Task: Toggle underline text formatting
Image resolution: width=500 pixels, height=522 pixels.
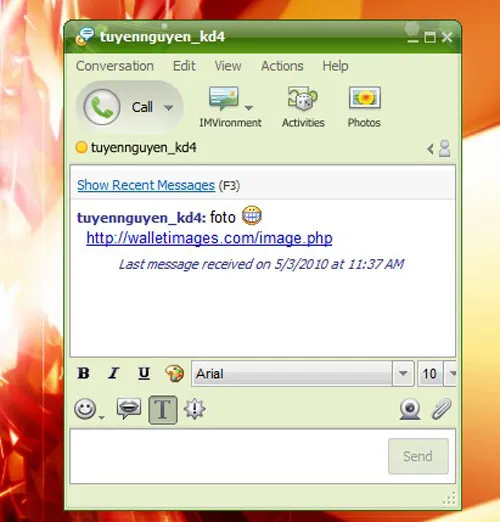Action: [144, 373]
